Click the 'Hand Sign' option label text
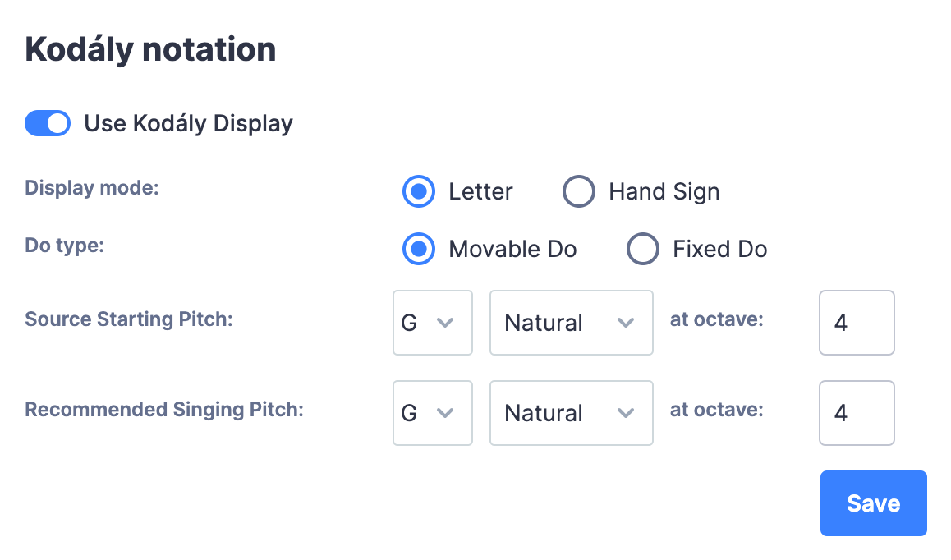 click(x=664, y=191)
